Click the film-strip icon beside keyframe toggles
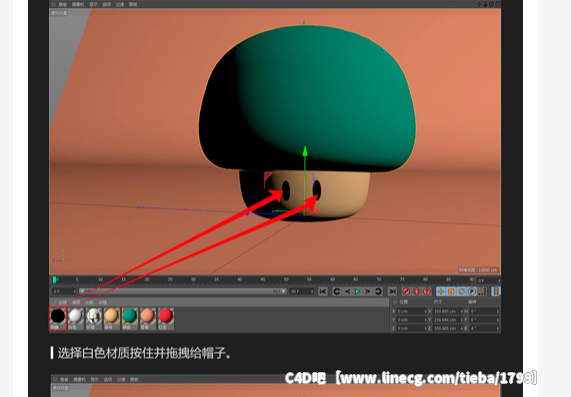 click(x=496, y=291)
